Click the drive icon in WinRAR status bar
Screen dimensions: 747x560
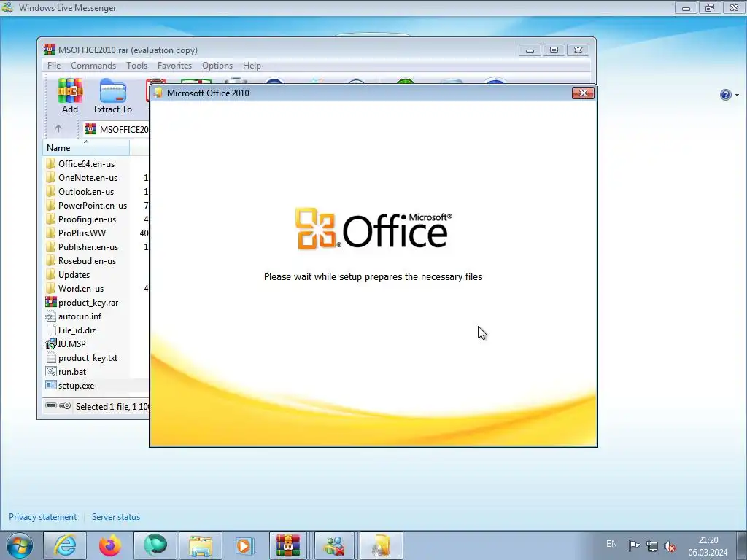(50, 405)
